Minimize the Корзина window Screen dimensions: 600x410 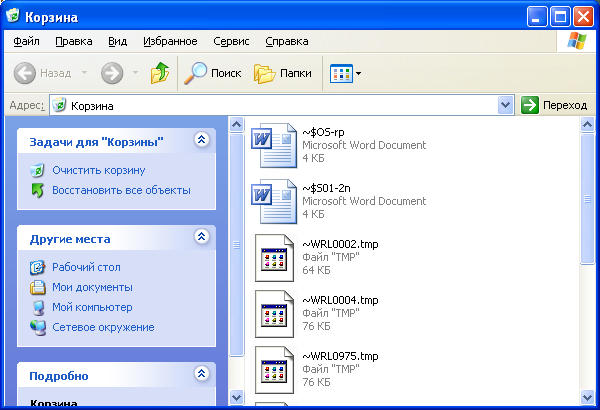[536, 17]
